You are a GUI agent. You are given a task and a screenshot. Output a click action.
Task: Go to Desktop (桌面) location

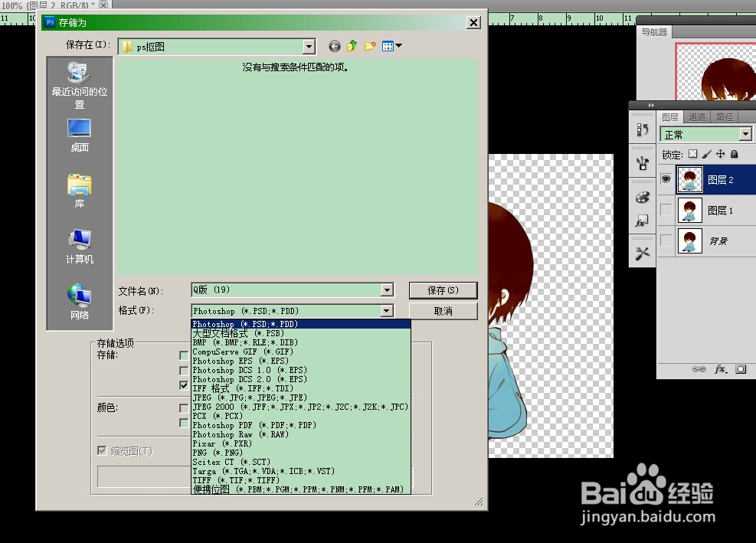pyautogui.click(x=80, y=136)
